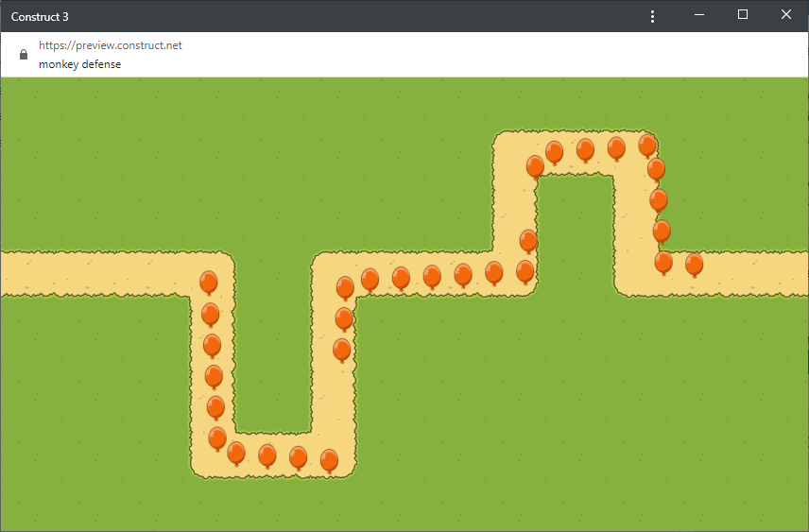
Task: Maximize the Construct 3 preview window
Action: click(743, 14)
